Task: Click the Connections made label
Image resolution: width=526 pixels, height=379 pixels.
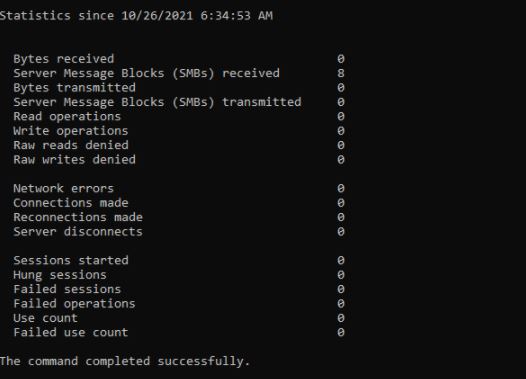Action: 71,203
